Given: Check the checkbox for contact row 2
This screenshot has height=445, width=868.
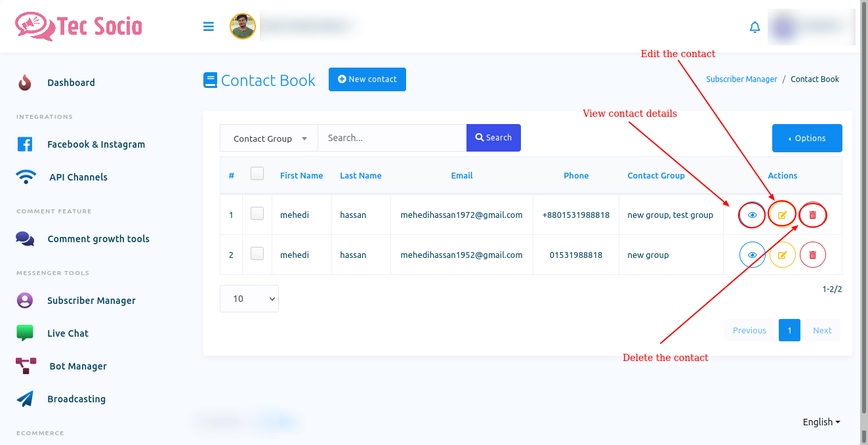Looking at the screenshot, I should pyautogui.click(x=257, y=253).
